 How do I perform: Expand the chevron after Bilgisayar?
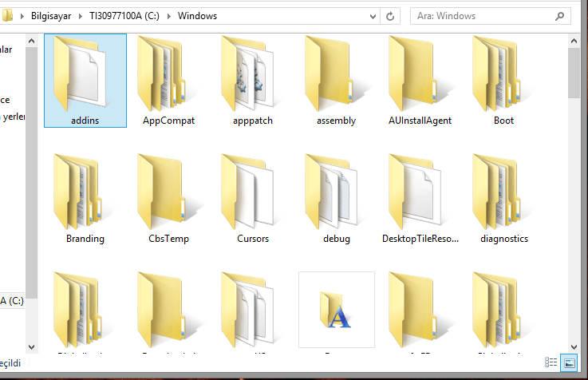81,16
